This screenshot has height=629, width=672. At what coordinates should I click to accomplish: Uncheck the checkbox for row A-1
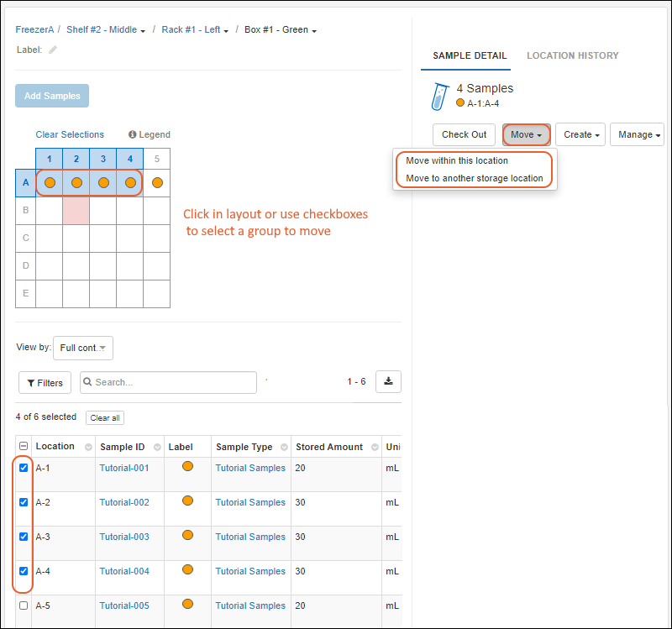pos(24,468)
